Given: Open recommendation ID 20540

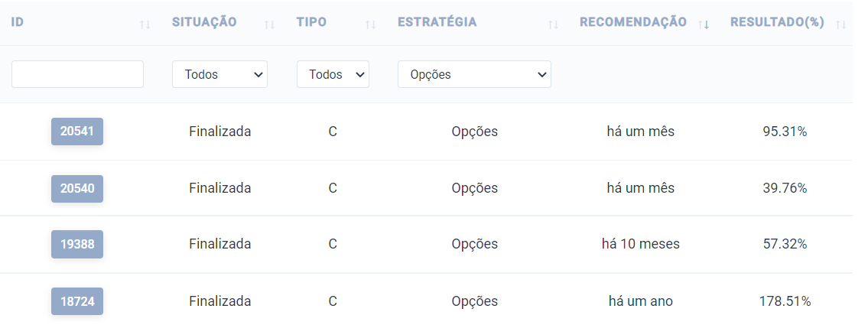Looking at the screenshot, I should [x=77, y=189].
